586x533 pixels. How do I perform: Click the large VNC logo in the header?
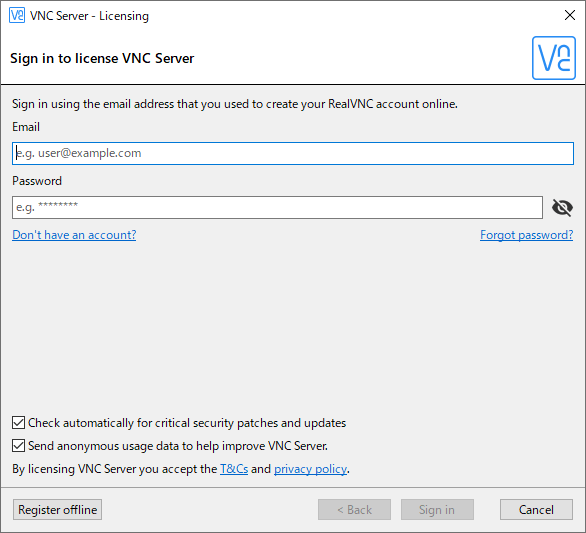[553, 58]
